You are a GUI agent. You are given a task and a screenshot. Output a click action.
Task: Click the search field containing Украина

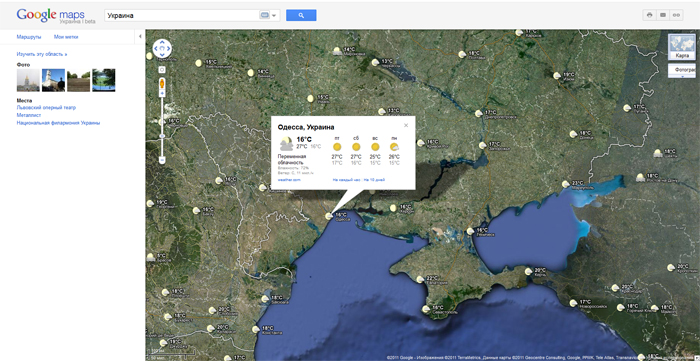coord(181,15)
